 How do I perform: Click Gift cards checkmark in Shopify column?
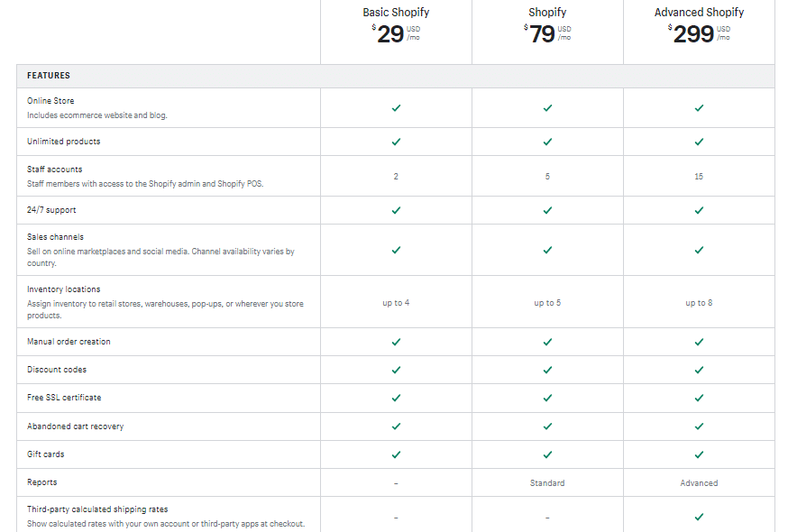click(547, 454)
